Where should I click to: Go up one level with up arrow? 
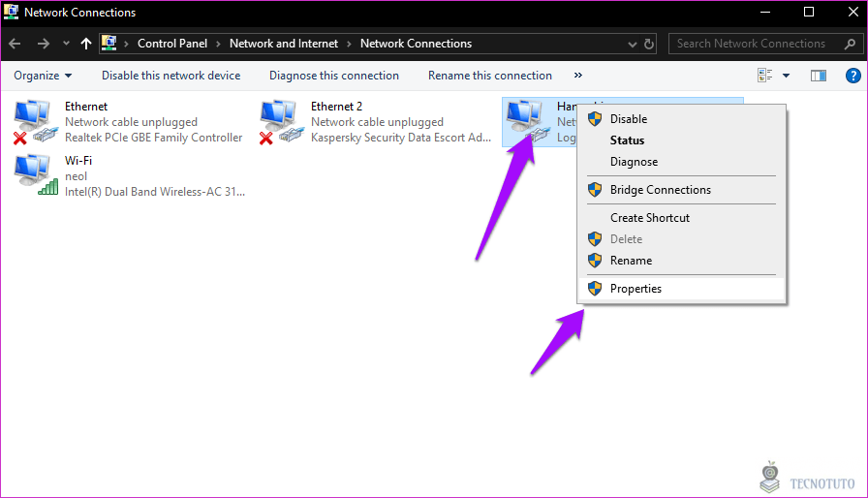(86, 44)
